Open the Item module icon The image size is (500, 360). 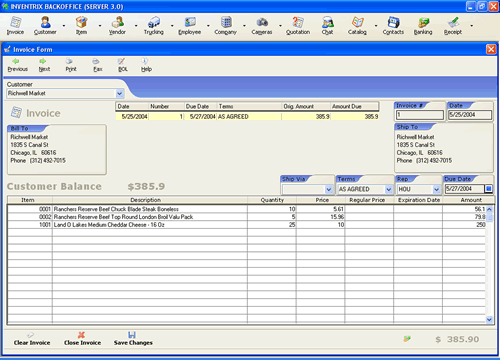(x=81, y=26)
